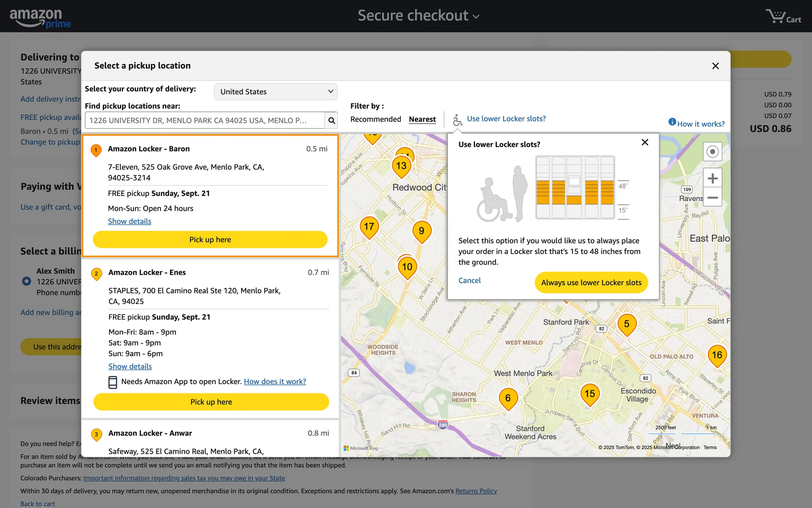Screen dimensions: 812x508
Task: Click Always use lower Locker slots button
Action: coord(591,282)
